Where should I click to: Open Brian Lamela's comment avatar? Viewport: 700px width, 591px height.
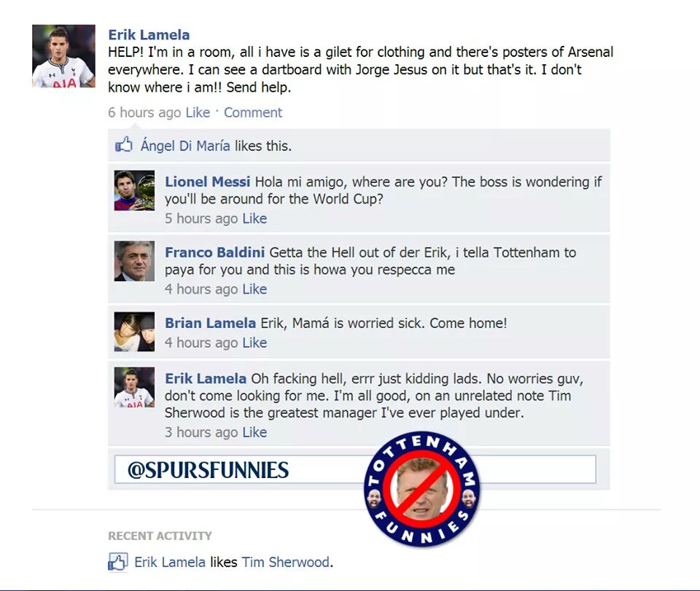coord(134,332)
